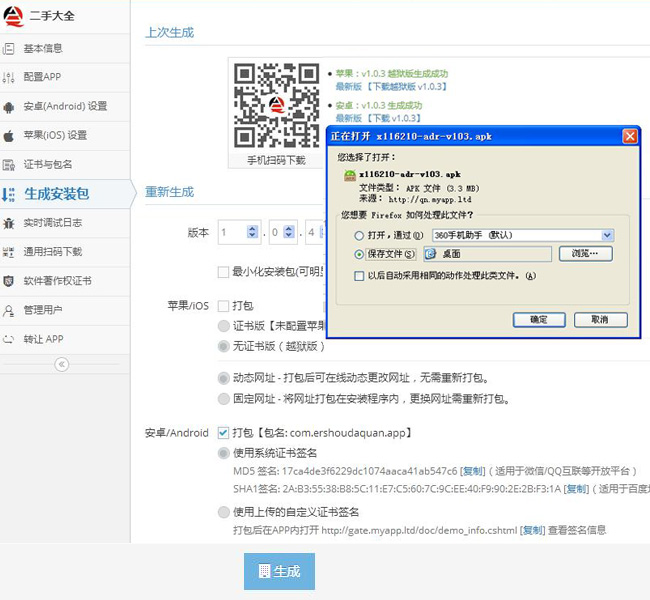This screenshot has height=600, width=650.
Task: Toggle the 安卓/Android 打包 checkbox
Action: (x=223, y=433)
